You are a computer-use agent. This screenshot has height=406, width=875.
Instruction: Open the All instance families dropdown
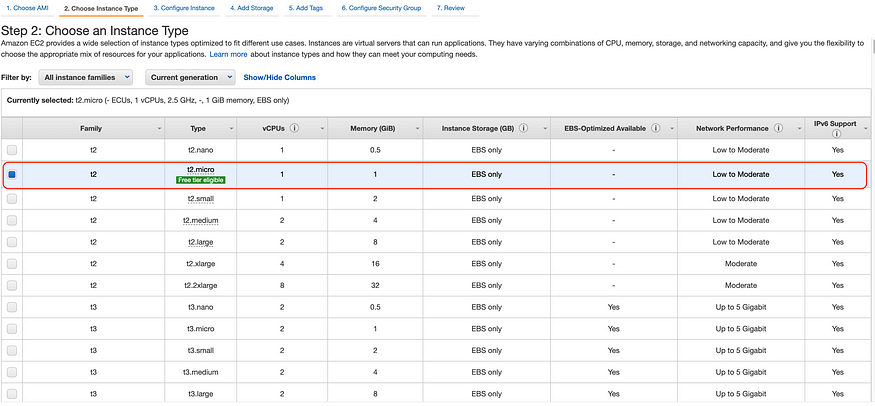[86, 77]
